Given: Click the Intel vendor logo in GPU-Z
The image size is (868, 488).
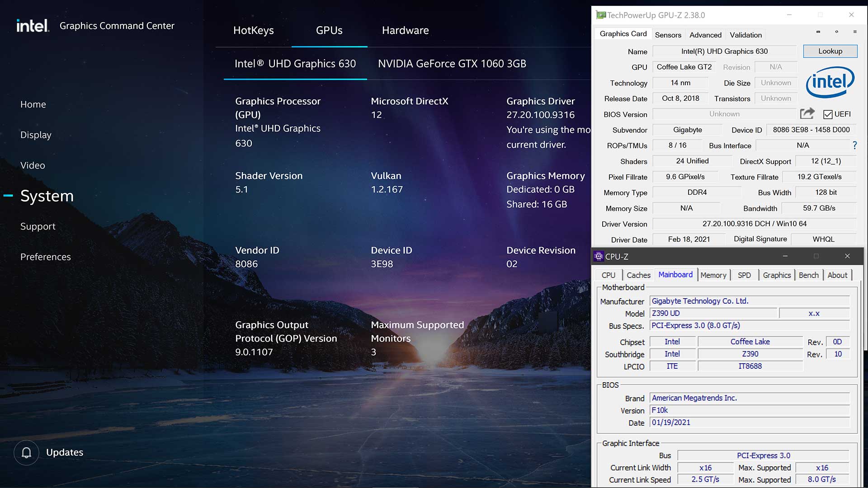Looking at the screenshot, I should coord(830,82).
